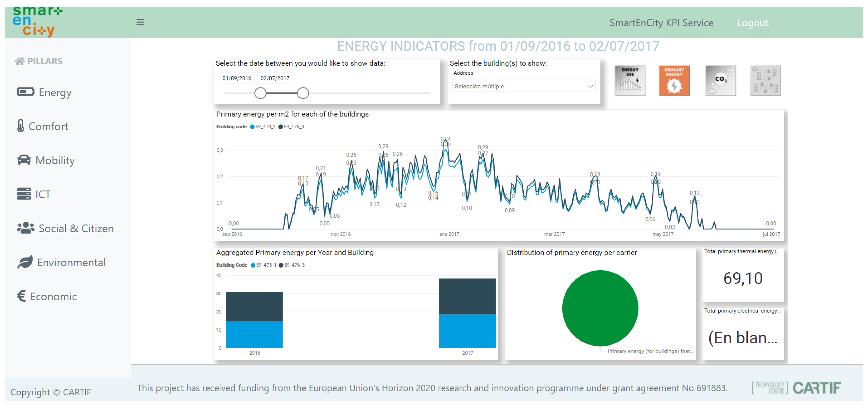The image size is (868, 408).
Task: Click the total primary thermal energy card 69,10
Action: [x=743, y=275]
